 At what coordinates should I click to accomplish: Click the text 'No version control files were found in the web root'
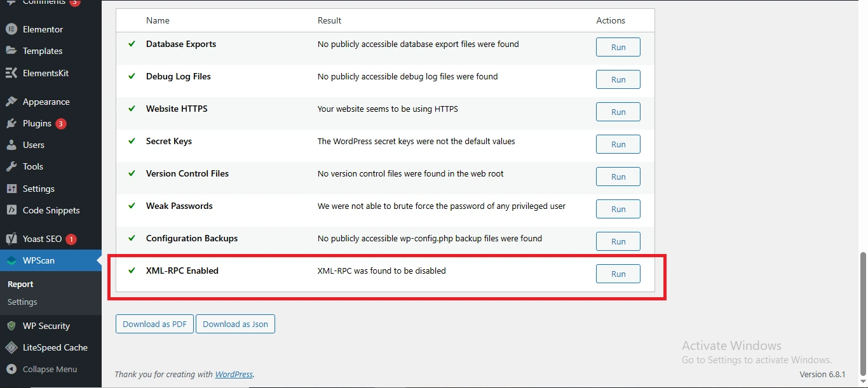click(x=410, y=173)
